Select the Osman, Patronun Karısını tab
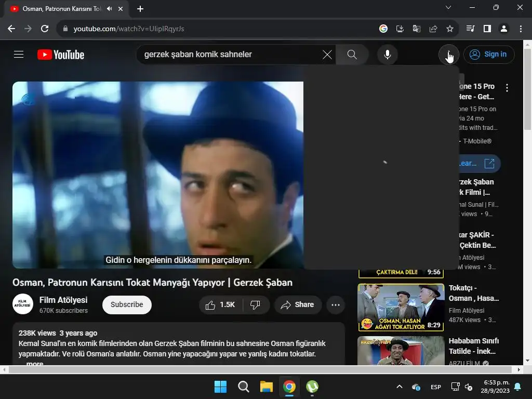Viewport: 532px width, 399px height. (x=61, y=9)
